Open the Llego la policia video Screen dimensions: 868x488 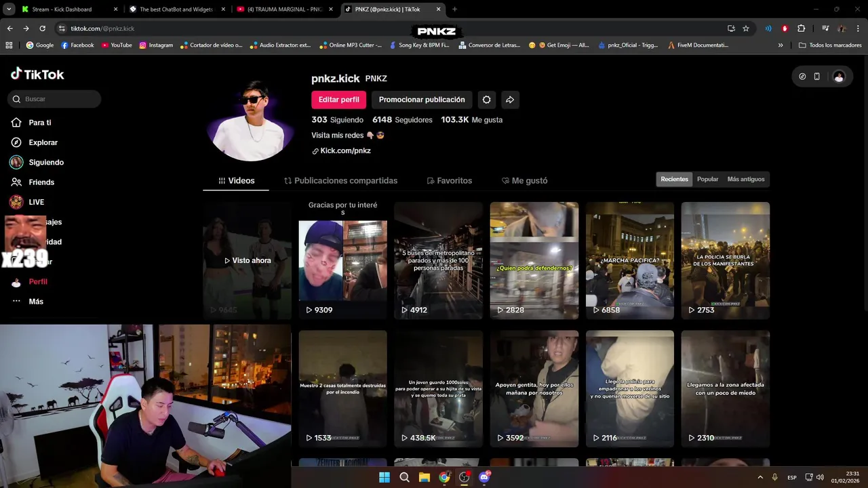click(x=630, y=388)
